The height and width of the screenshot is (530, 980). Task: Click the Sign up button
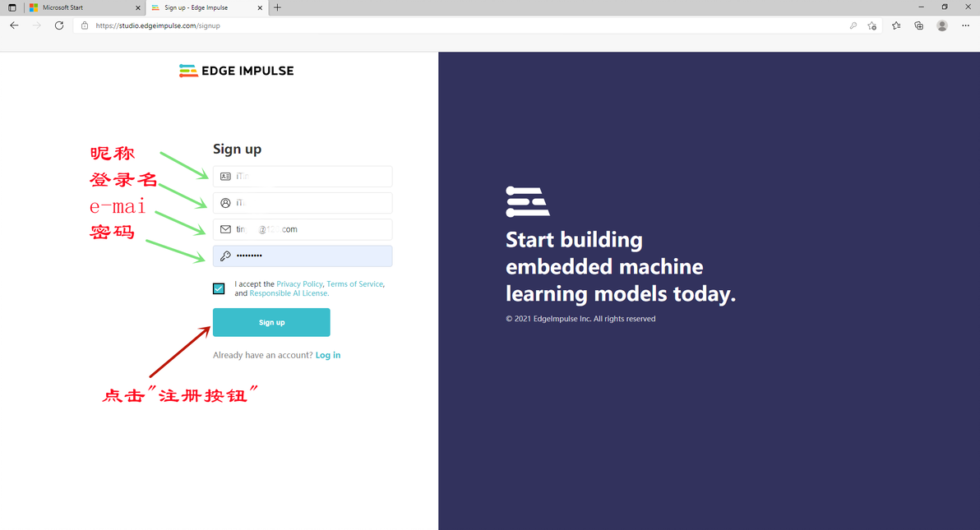(x=271, y=322)
